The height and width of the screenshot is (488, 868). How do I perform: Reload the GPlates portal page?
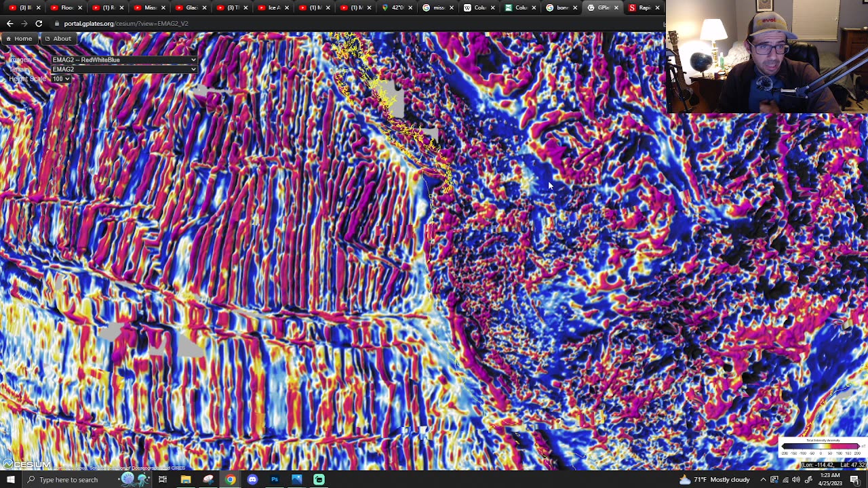[x=39, y=24]
